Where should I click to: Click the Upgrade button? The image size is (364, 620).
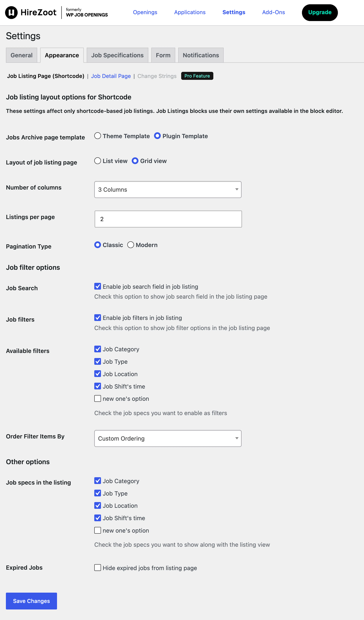coord(320,13)
